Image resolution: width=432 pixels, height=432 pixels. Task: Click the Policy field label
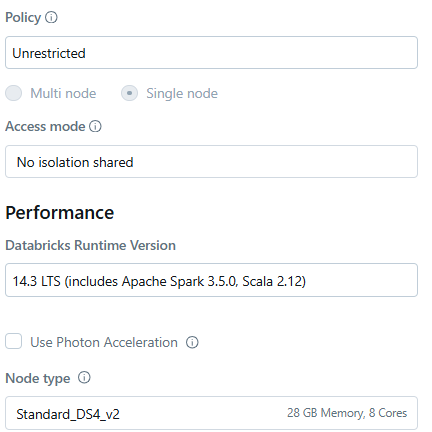click(x=23, y=17)
